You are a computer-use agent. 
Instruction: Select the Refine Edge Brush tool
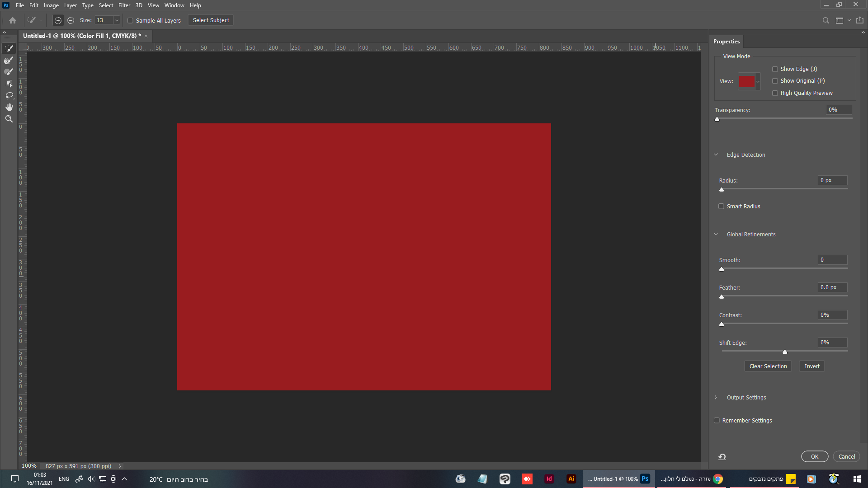click(x=9, y=60)
